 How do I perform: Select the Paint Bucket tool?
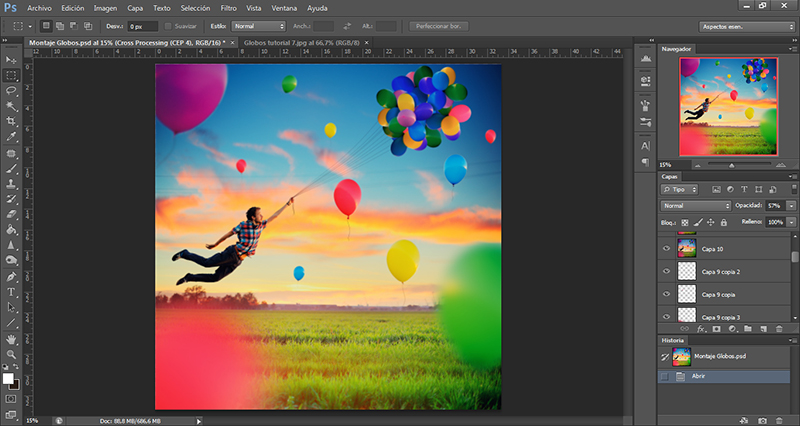pyautogui.click(x=11, y=230)
